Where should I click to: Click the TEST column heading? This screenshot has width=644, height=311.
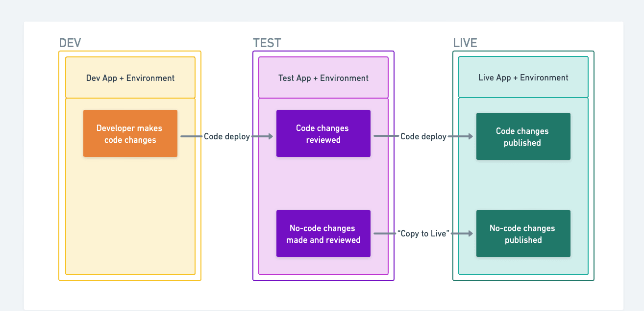267,43
